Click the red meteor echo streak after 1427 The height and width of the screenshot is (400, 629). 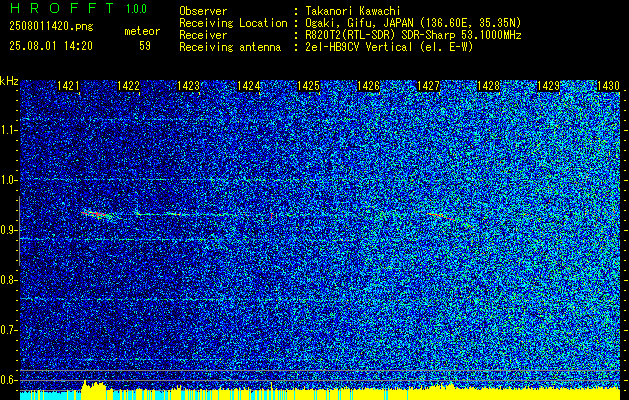[441, 217]
